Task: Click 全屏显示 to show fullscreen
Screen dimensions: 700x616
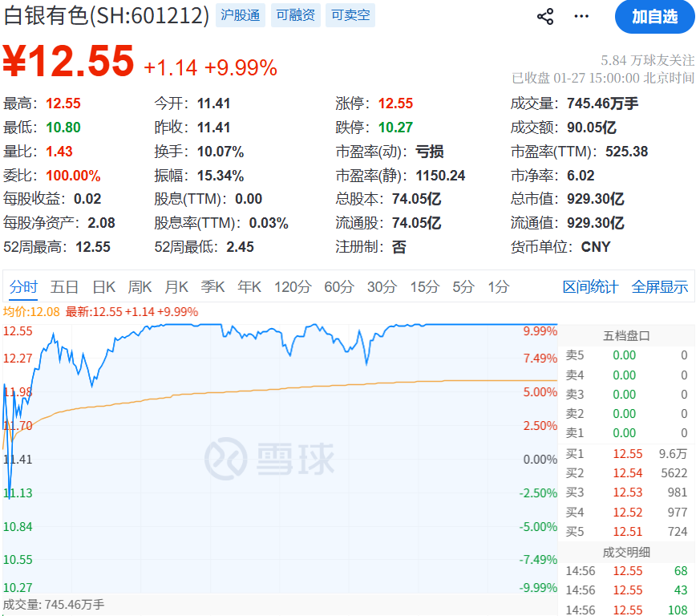Action: 659,287
